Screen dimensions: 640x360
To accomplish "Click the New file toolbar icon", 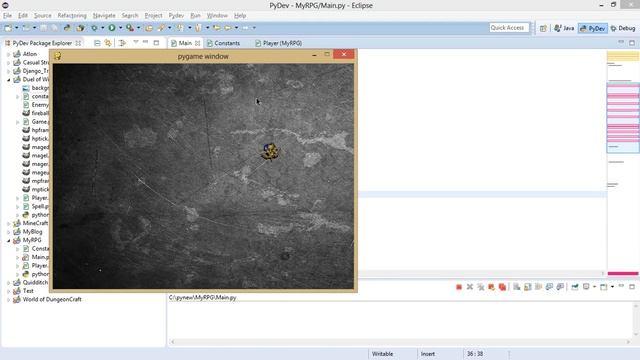I will tap(8, 28).
